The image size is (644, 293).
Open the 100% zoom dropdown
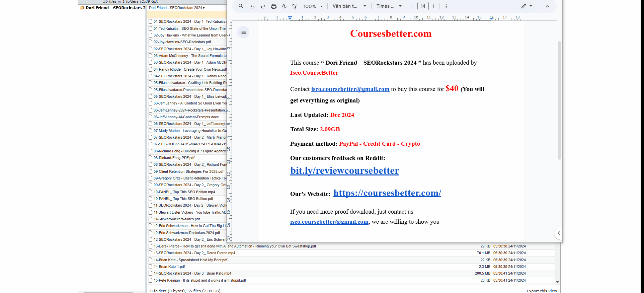(x=313, y=6)
